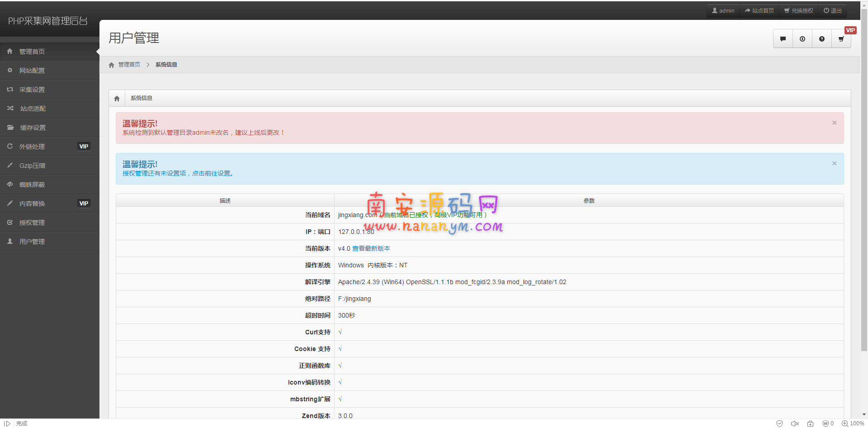Image resolution: width=868 pixels, height=428 pixels.
Task: Open Gzip压缩 in the sidebar
Action: coord(50,166)
